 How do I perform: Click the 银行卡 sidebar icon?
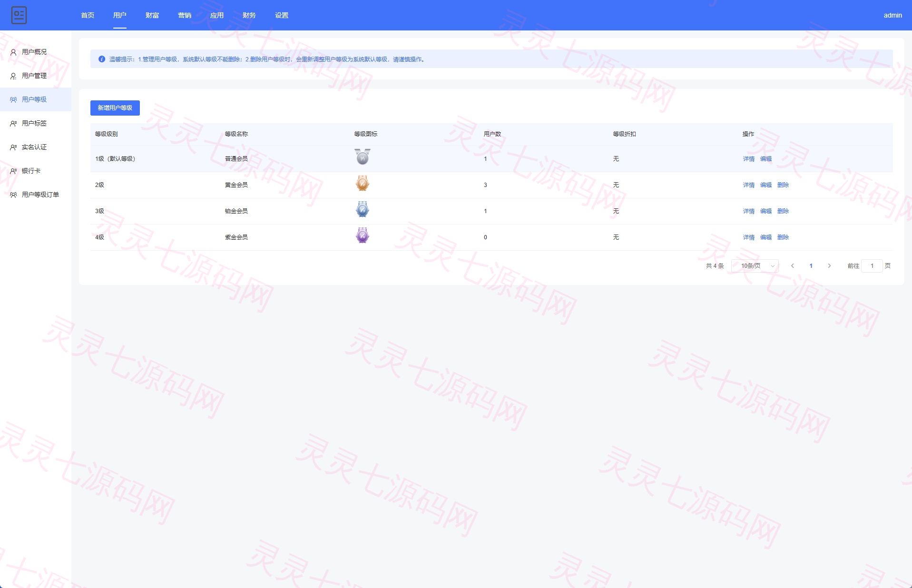[x=13, y=171]
